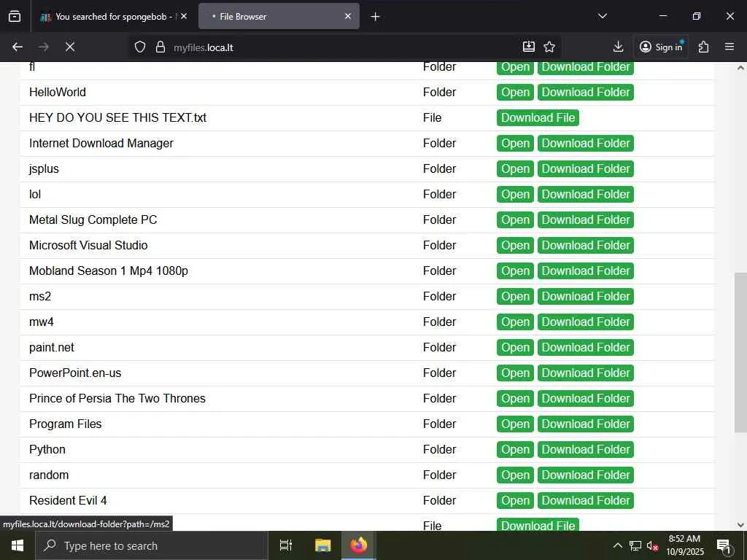
Task: Click the muted volume tray icon
Action: pos(653,545)
